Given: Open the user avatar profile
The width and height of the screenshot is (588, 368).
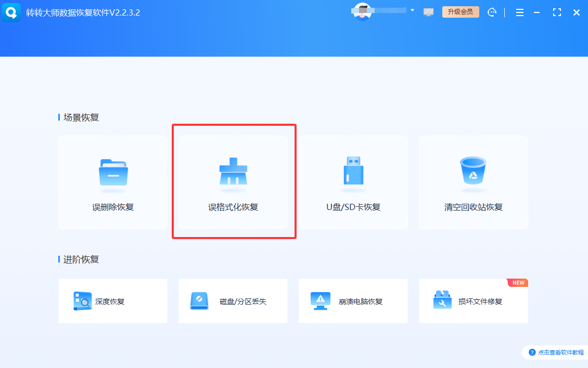Looking at the screenshot, I should click(x=362, y=11).
